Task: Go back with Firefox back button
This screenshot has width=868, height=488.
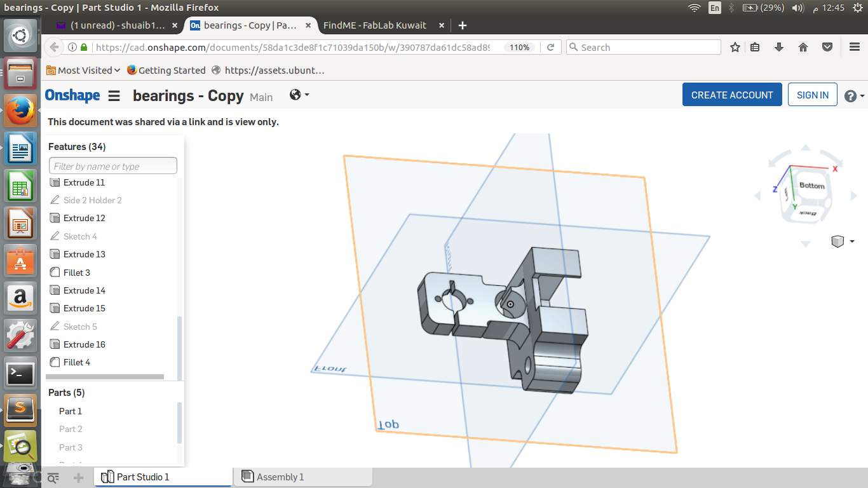Action: 54,47
